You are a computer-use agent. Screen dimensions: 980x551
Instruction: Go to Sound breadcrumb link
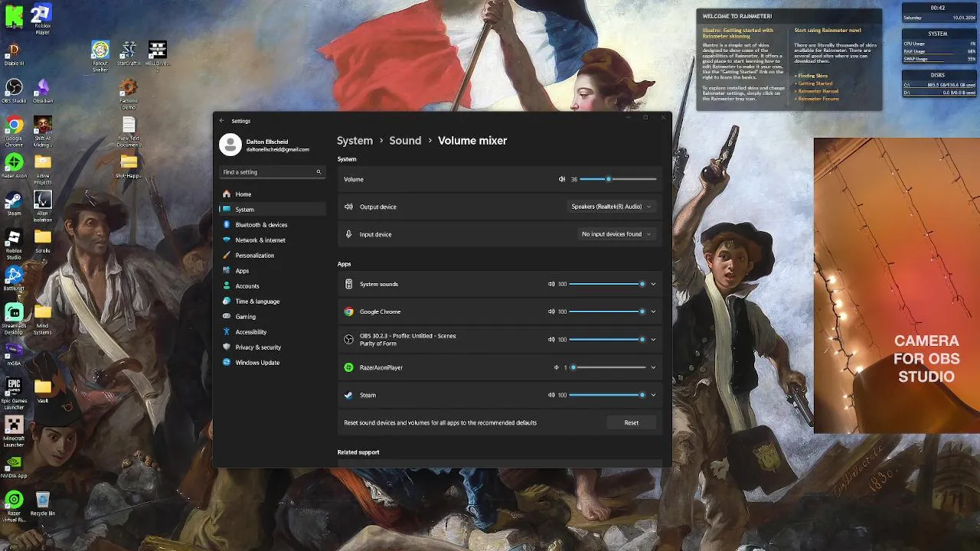405,141
